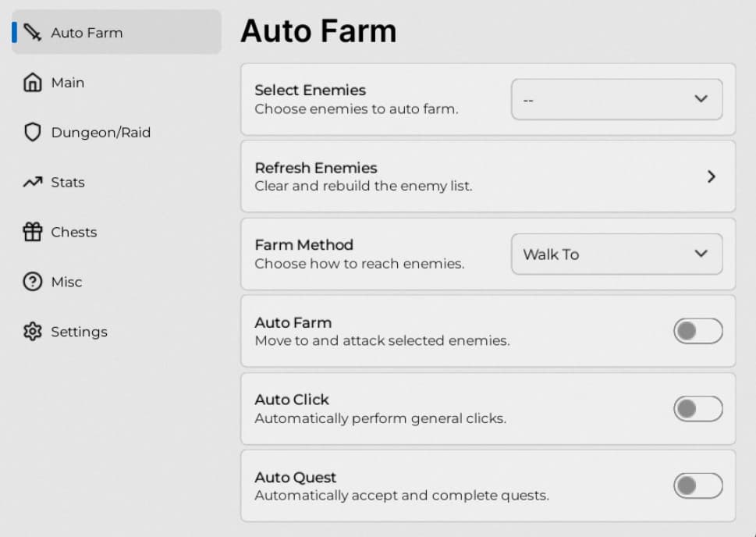Viewport: 756px width, 537px height.
Task: Click the home icon beside Main
Action: click(31, 82)
